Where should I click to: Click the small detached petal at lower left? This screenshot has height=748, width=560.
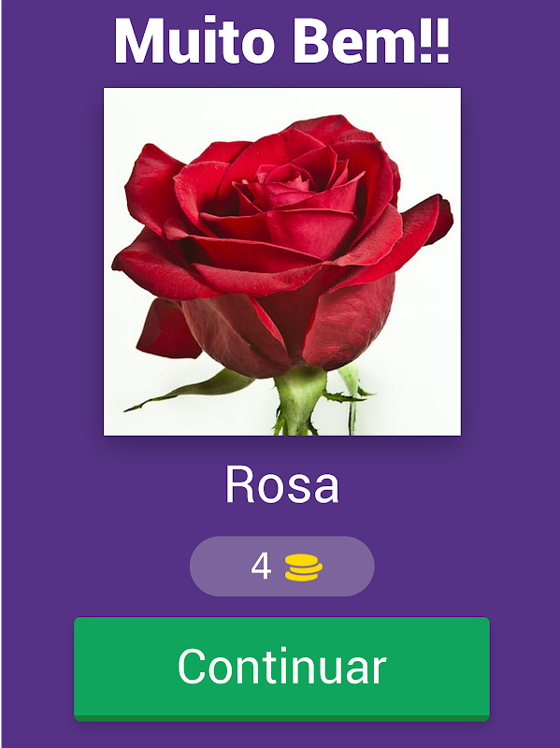(x=167, y=330)
